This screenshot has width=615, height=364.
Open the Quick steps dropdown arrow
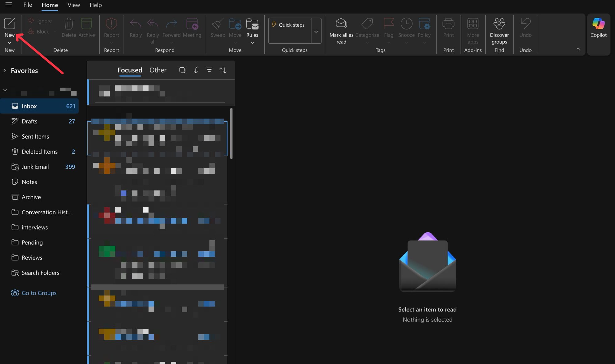pos(316,32)
